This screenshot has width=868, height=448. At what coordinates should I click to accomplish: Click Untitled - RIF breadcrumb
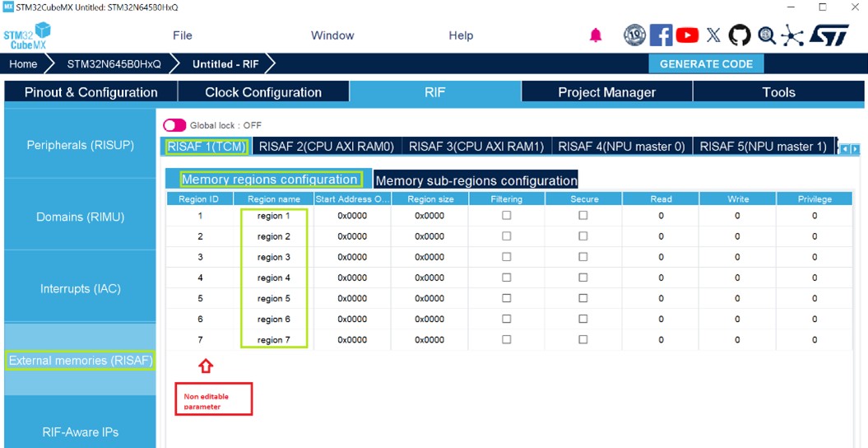click(226, 63)
